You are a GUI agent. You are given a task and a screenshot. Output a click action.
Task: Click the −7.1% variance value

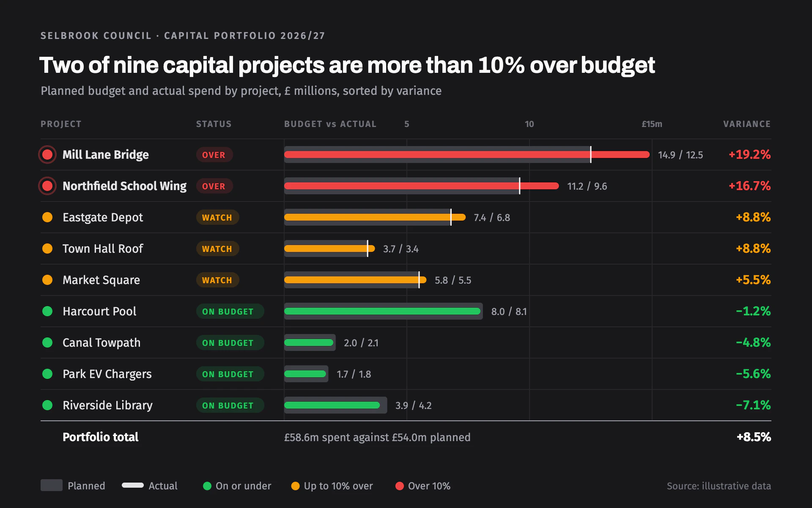(x=753, y=405)
